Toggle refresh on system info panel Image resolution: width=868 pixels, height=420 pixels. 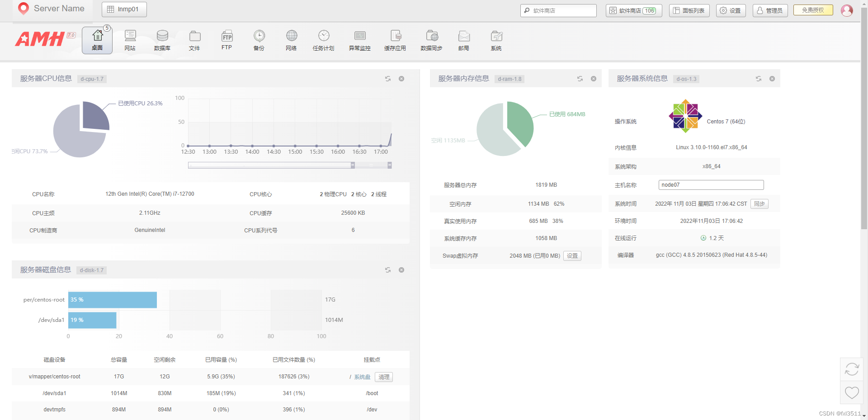758,78
